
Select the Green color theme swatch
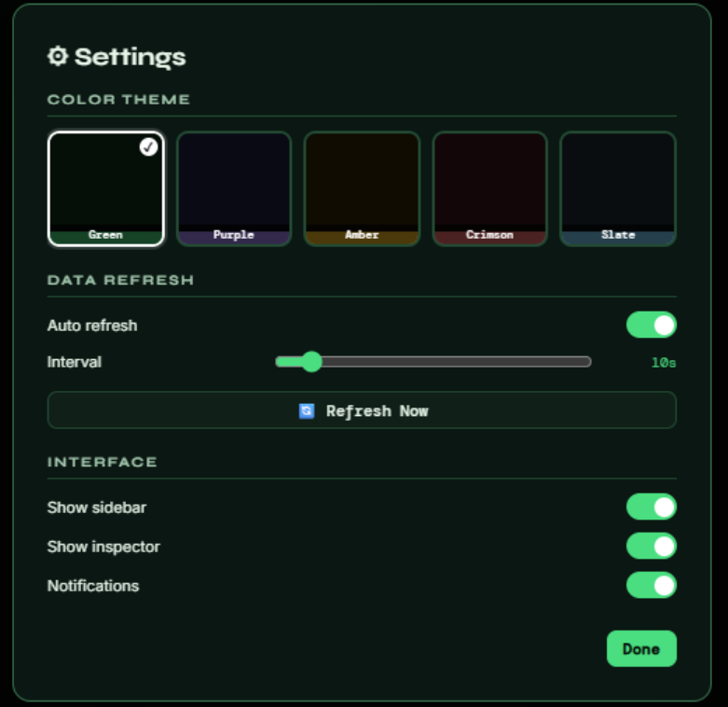coord(106,188)
